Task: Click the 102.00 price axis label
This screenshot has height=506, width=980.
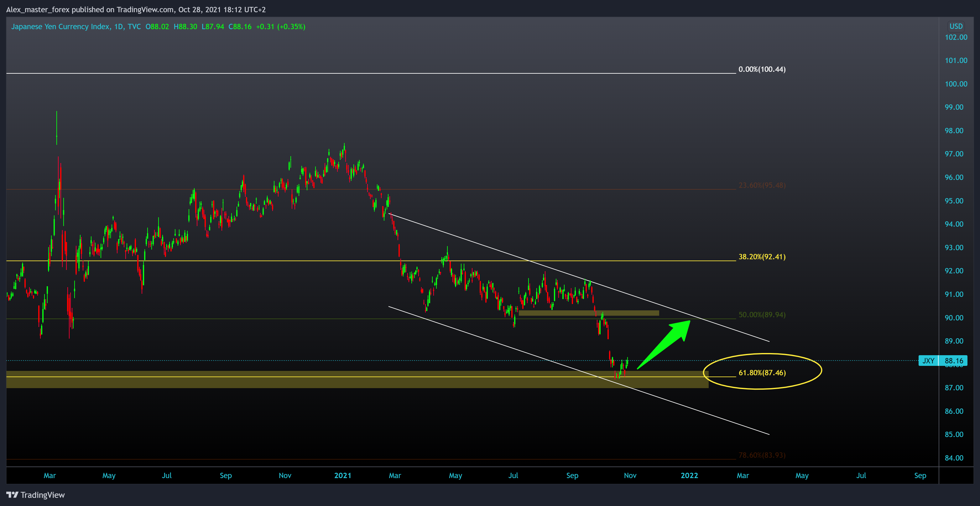Action: click(x=956, y=37)
